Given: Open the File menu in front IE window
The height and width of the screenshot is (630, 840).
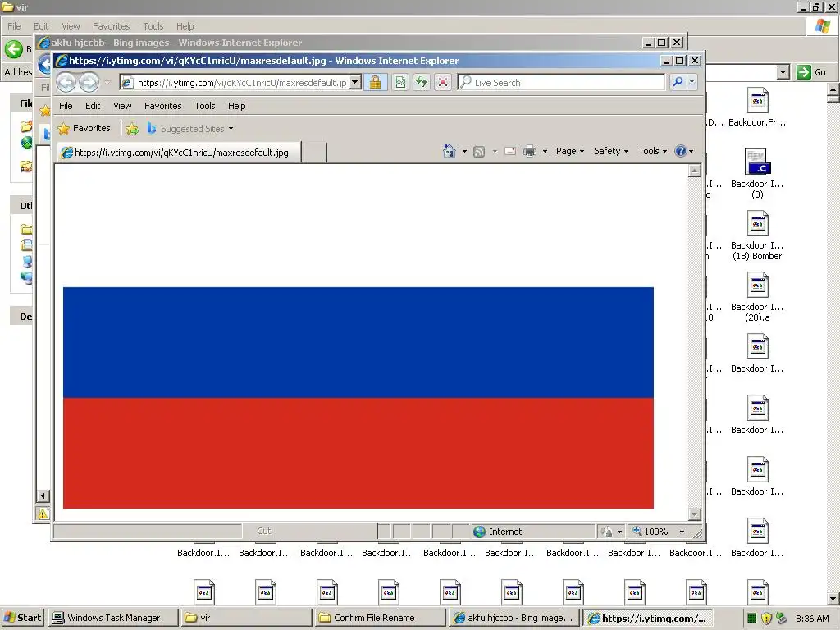Looking at the screenshot, I should point(66,106).
